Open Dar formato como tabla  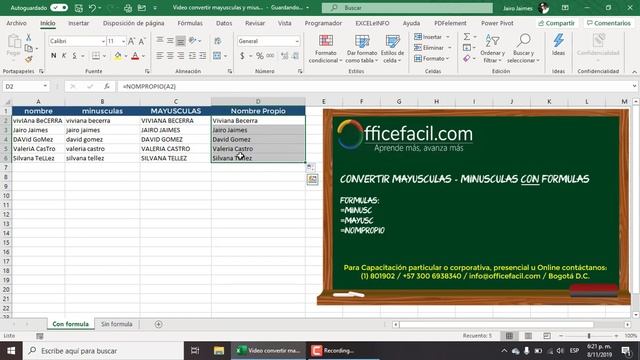pos(362,49)
